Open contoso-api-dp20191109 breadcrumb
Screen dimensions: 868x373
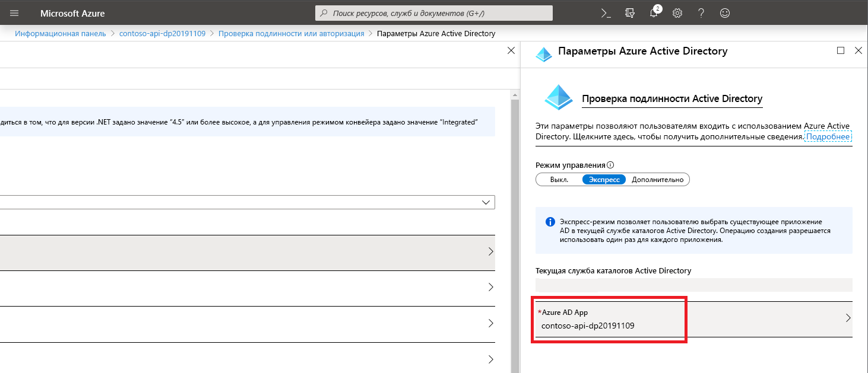[162, 34]
